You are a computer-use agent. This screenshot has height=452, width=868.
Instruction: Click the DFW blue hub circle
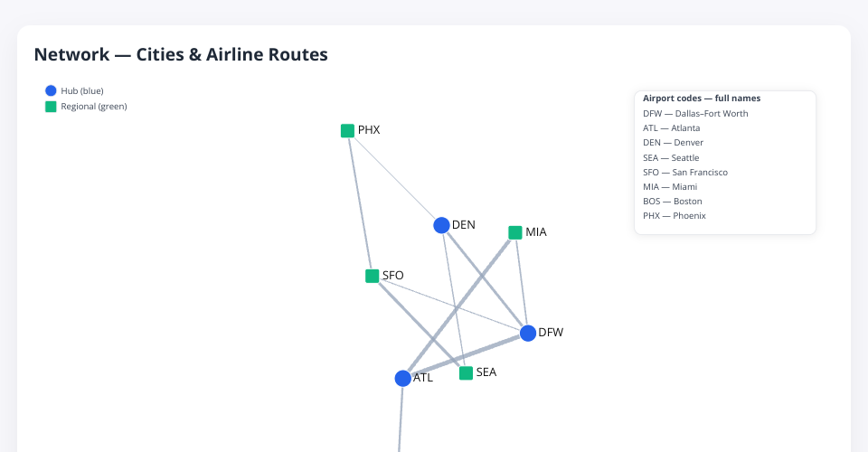tap(528, 333)
